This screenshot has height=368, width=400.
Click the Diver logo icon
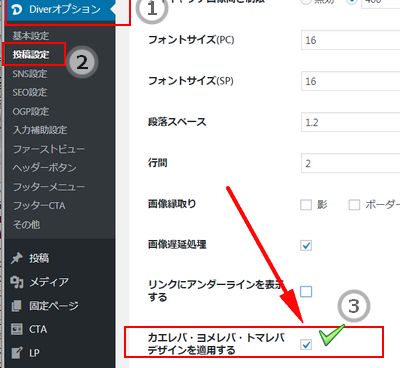click(17, 10)
